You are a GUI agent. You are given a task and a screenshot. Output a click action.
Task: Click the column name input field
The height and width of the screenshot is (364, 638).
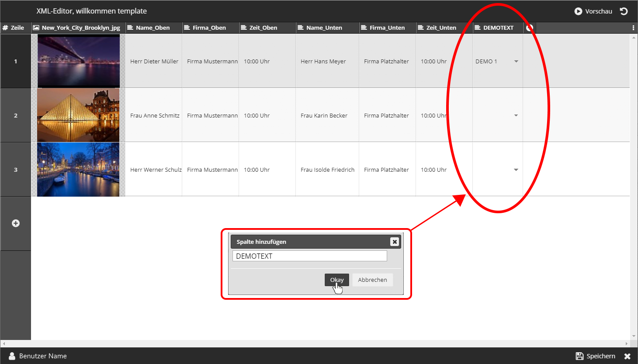(309, 256)
